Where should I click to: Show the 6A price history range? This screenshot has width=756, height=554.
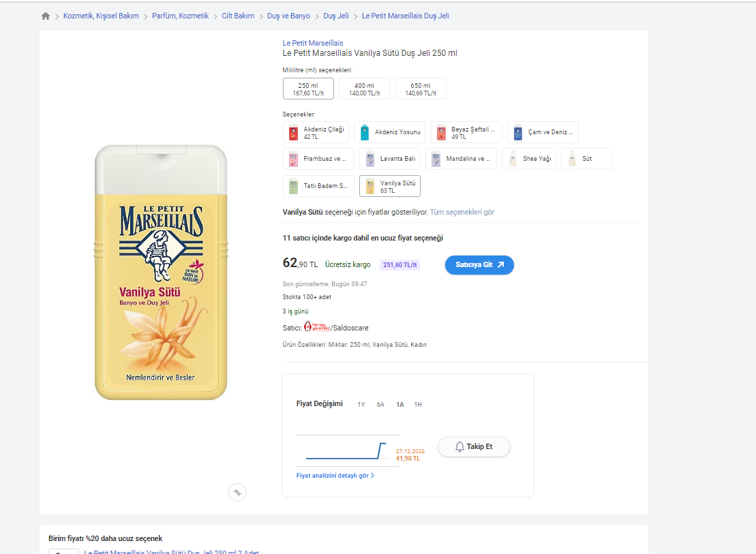pyautogui.click(x=380, y=405)
